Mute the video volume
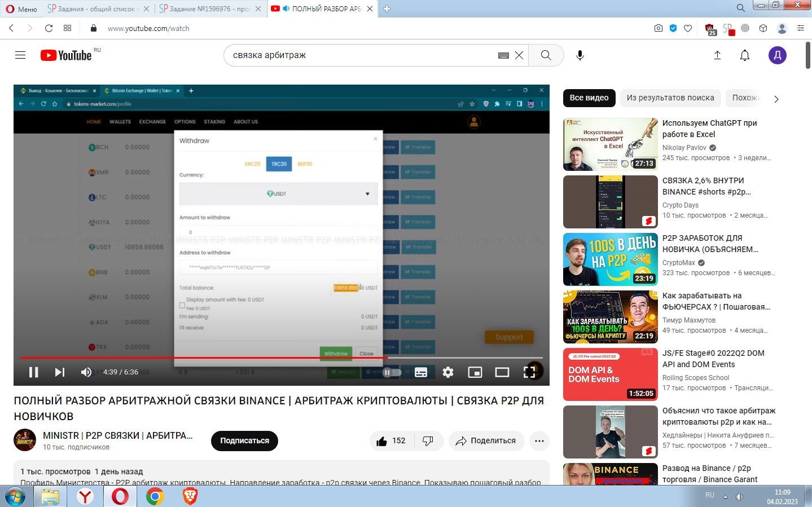Screen dimensions: 812x507 (x=86, y=372)
